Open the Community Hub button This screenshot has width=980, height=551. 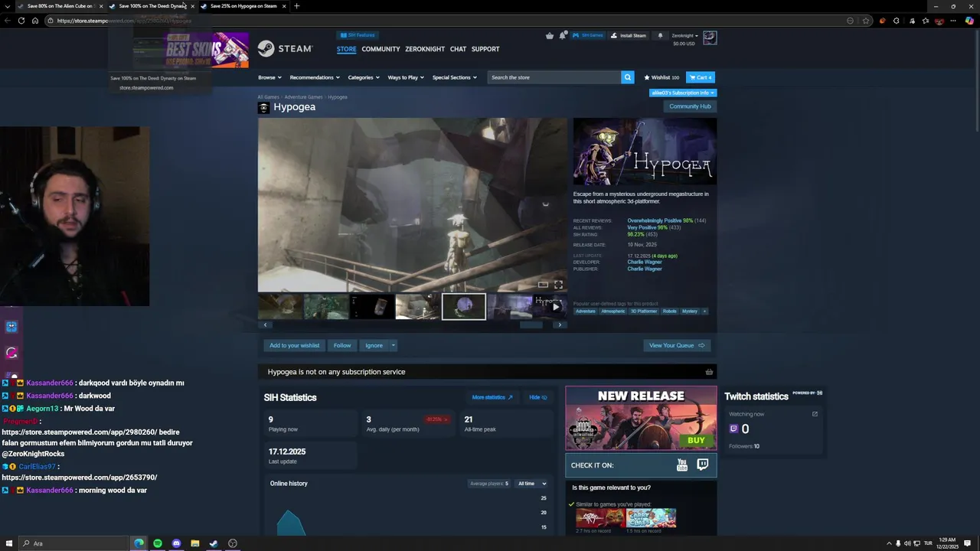[690, 106]
